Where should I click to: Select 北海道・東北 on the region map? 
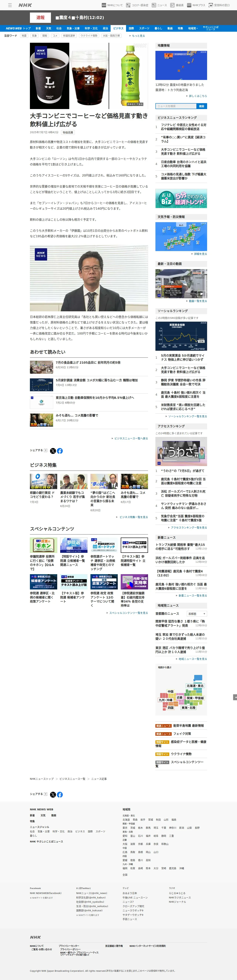[x=195, y=686]
